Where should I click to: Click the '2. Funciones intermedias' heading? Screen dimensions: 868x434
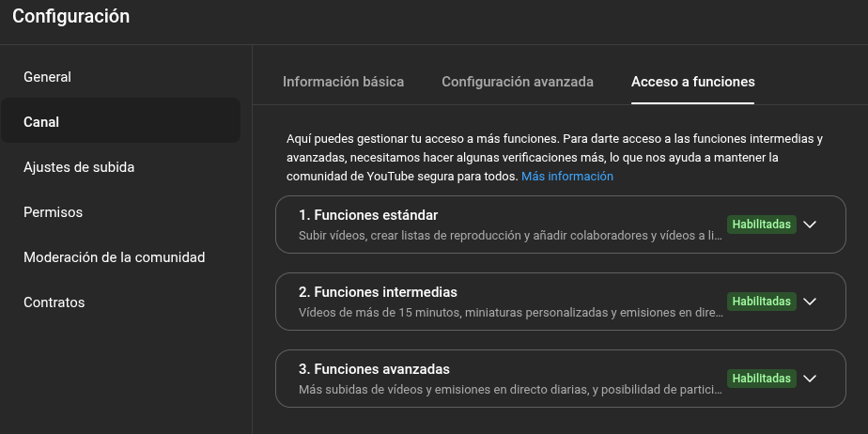(x=378, y=292)
